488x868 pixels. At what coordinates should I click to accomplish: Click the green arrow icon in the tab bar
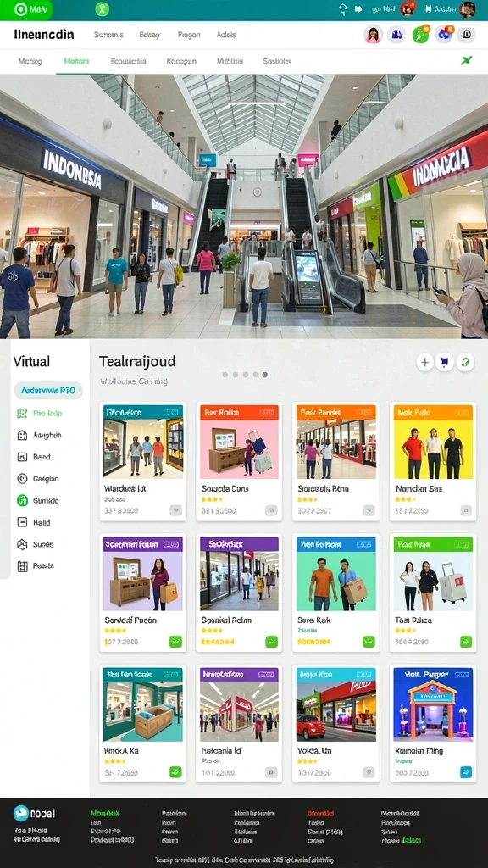(x=467, y=60)
